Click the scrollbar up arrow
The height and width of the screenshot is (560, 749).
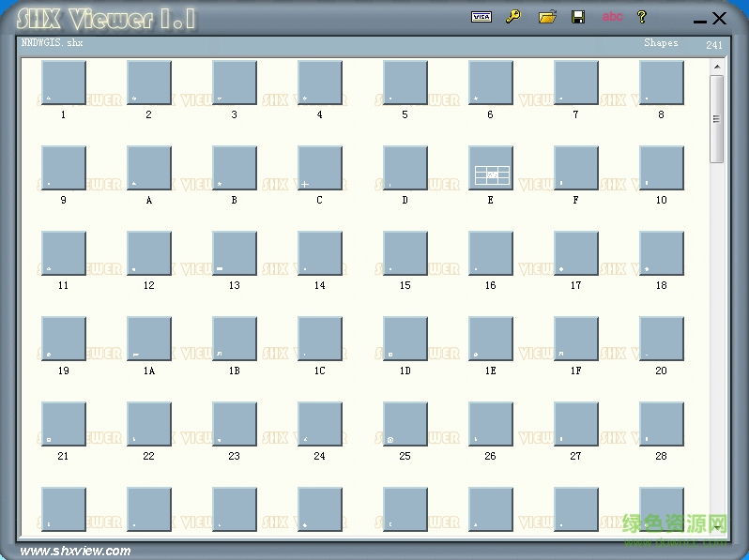click(x=717, y=67)
